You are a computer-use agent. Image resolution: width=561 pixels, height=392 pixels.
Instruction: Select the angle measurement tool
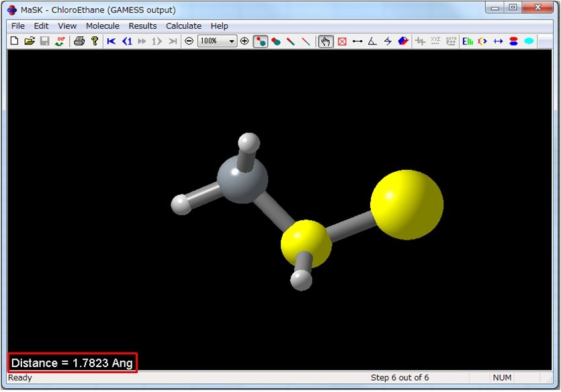tap(373, 41)
